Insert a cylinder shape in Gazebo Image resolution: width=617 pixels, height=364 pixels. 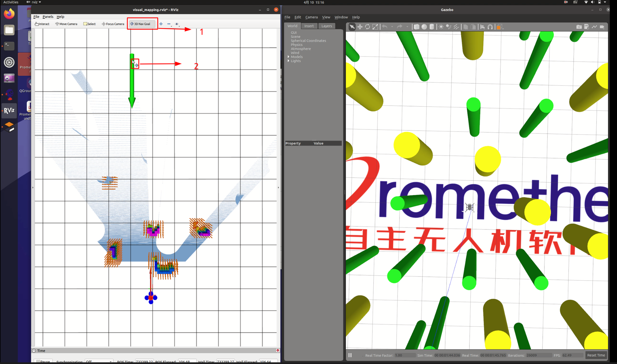pyautogui.click(x=432, y=27)
